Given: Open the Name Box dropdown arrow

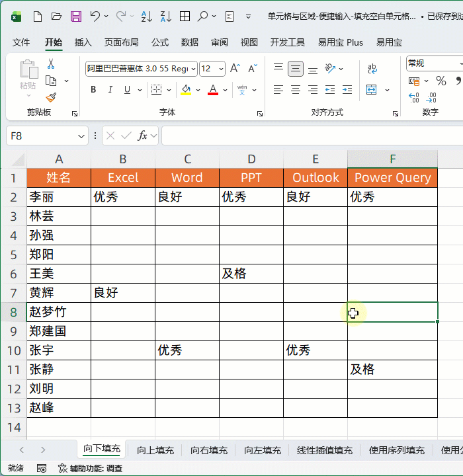Looking at the screenshot, I should pos(81,136).
